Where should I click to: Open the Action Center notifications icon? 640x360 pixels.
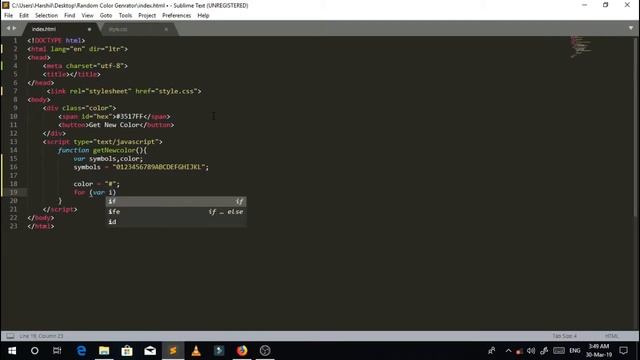click(x=624, y=351)
